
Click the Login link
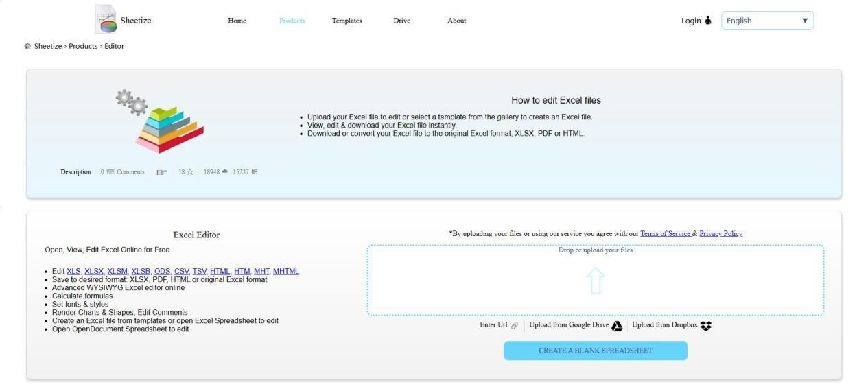pyautogui.click(x=691, y=21)
